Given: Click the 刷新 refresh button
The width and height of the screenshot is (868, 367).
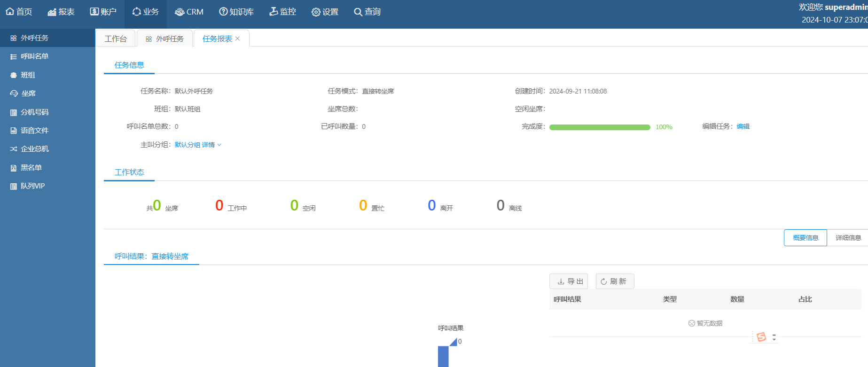Looking at the screenshot, I should tap(614, 281).
